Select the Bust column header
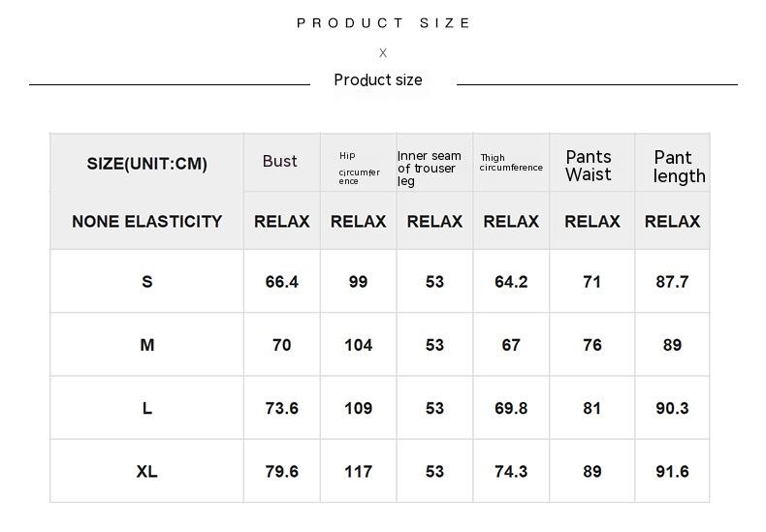The width and height of the screenshot is (766, 532). [280, 161]
